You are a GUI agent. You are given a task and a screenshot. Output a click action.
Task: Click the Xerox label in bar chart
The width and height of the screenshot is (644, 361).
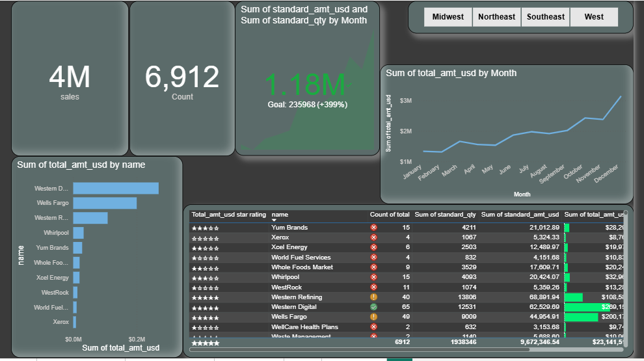point(60,322)
